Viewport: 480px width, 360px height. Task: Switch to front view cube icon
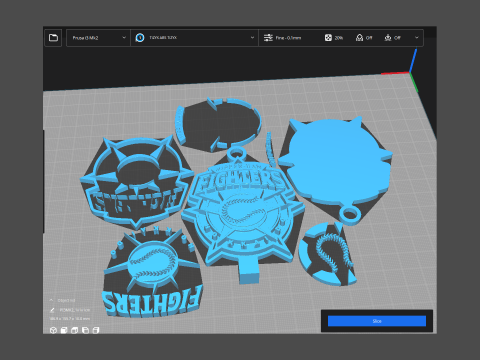point(64,330)
